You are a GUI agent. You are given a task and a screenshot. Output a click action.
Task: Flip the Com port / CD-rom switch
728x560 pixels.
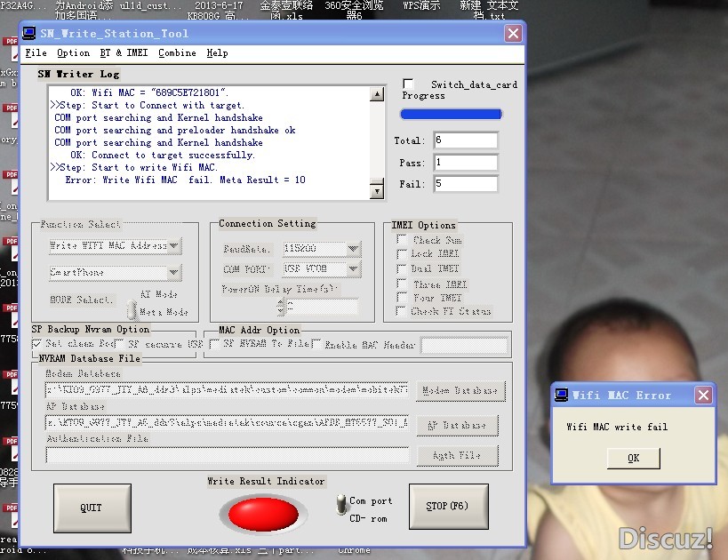click(x=340, y=505)
